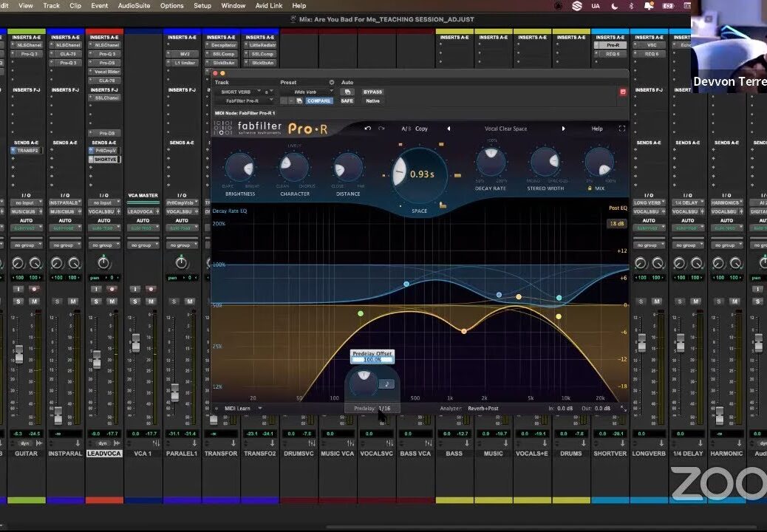Click the COMPARE button
767x532 pixels.
pyautogui.click(x=319, y=100)
